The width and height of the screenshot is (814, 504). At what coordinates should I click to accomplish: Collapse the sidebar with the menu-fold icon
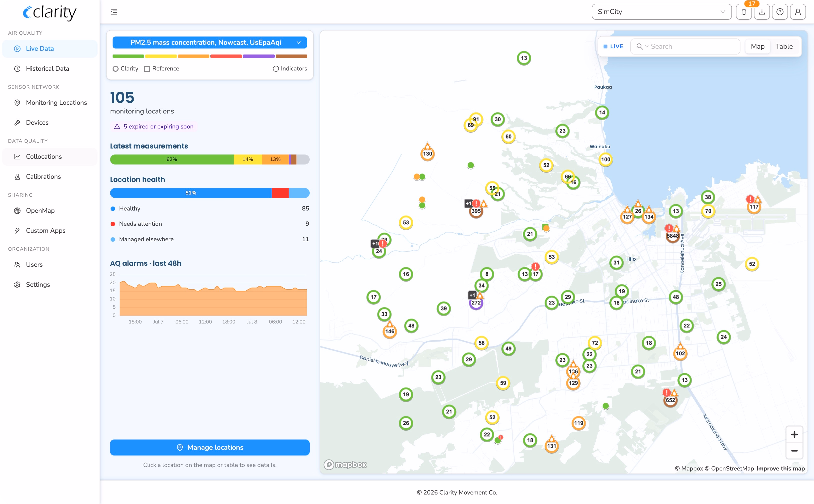tap(114, 12)
